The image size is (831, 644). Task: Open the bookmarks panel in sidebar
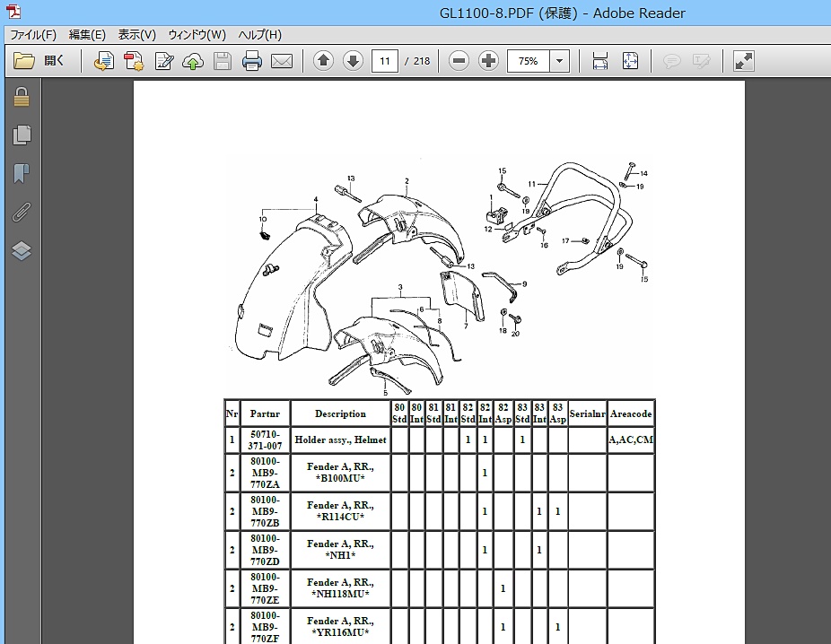click(22, 174)
